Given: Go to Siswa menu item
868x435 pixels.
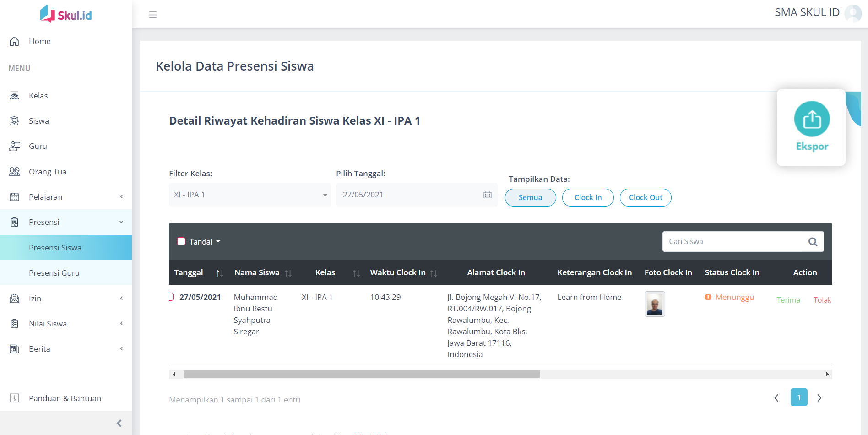Looking at the screenshot, I should pos(39,121).
